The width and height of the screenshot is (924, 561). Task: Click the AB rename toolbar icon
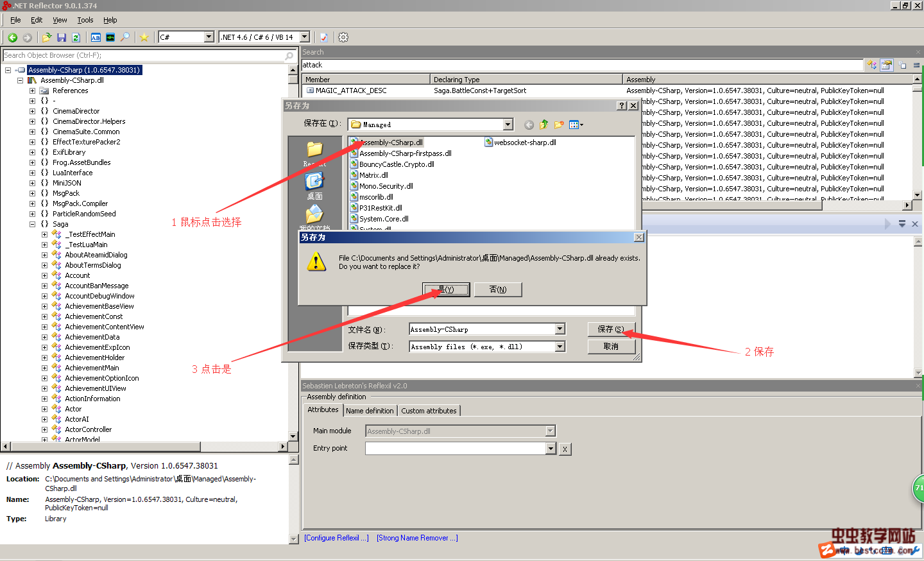pos(96,37)
